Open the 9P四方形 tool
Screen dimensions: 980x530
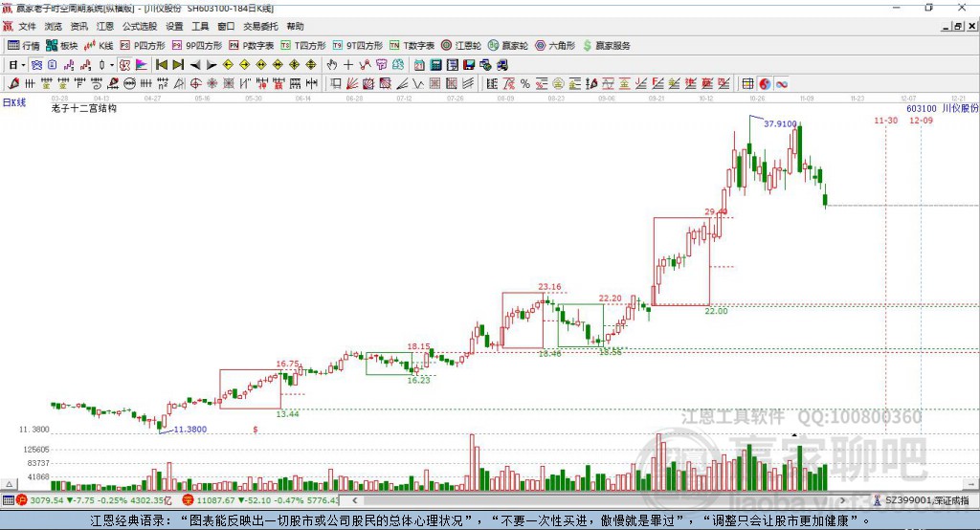(x=197, y=46)
